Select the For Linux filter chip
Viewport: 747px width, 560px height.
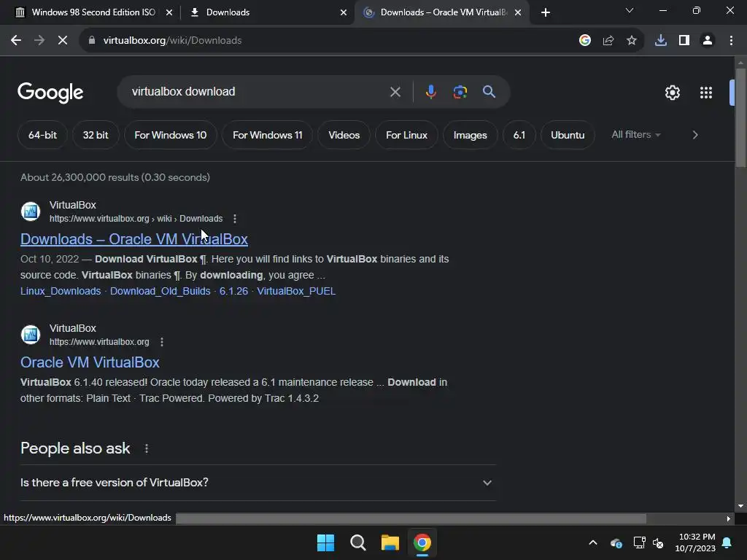tap(406, 135)
